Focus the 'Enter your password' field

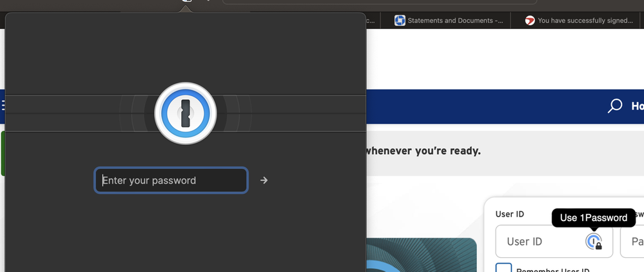[x=171, y=180]
